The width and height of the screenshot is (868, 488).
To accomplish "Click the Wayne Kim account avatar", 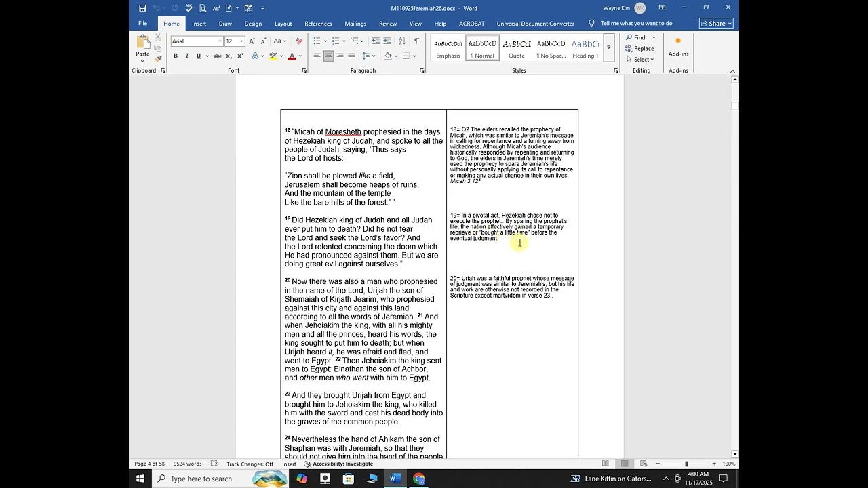I will 640,8.
